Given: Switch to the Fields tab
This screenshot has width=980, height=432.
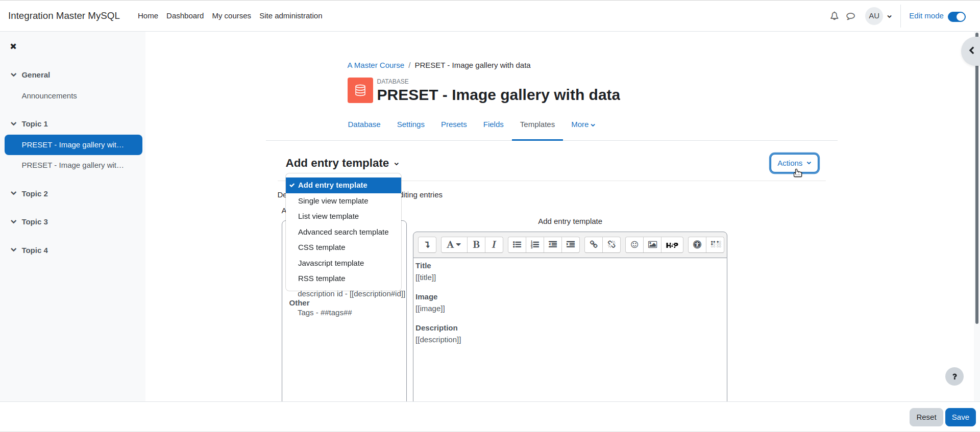Looking at the screenshot, I should (493, 124).
